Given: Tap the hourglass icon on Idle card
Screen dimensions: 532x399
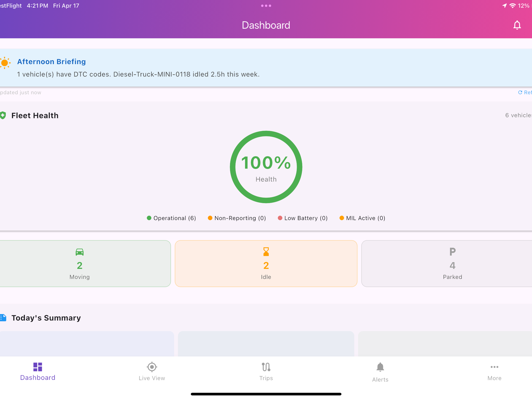Looking at the screenshot, I should pyautogui.click(x=266, y=252).
